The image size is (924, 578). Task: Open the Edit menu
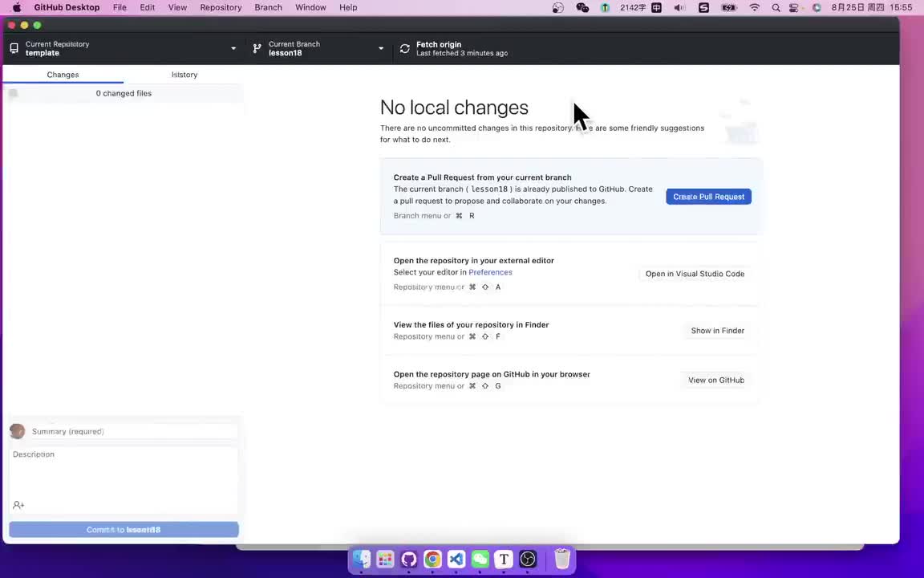click(148, 8)
